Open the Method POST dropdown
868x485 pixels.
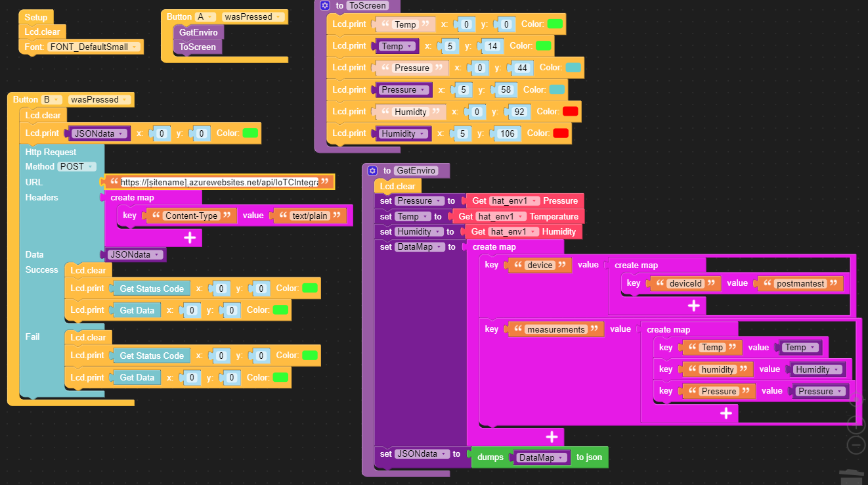click(x=77, y=166)
